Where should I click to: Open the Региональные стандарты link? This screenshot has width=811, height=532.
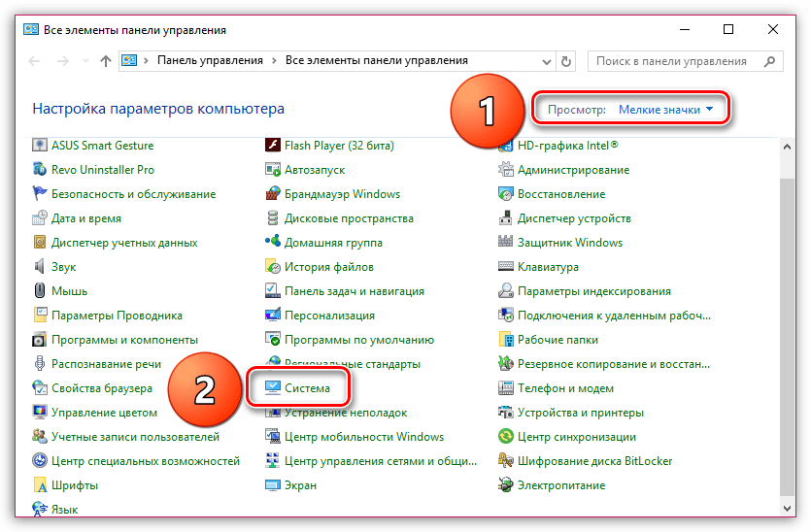[x=353, y=364]
